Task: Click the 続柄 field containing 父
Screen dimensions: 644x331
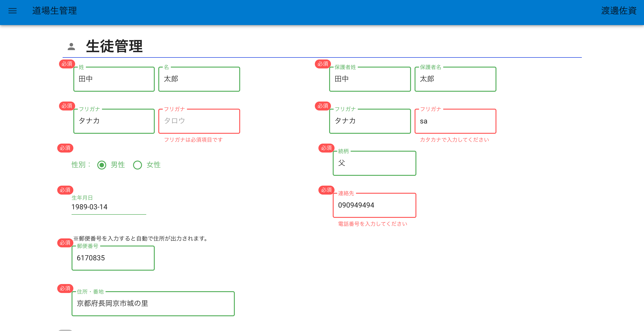Action: pyautogui.click(x=374, y=163)
